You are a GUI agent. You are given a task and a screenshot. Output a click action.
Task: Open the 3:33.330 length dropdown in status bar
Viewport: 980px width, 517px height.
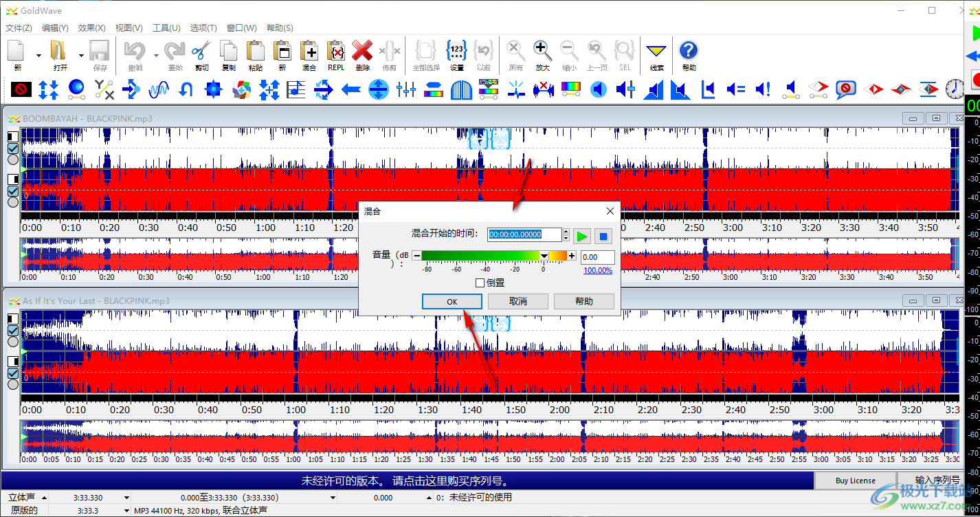(126, 497)
